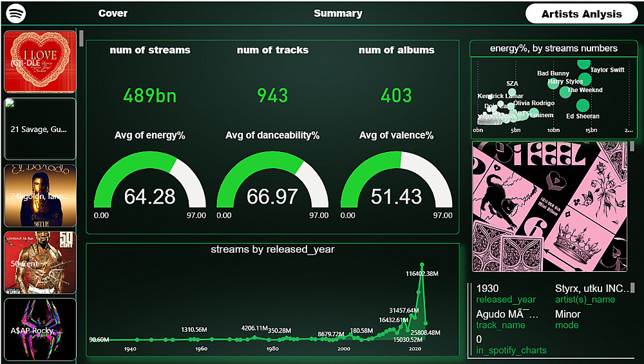Click the Styrx, utku INC artist name value
This screenshot has height=364, width=644.
(x=592, y=289)
